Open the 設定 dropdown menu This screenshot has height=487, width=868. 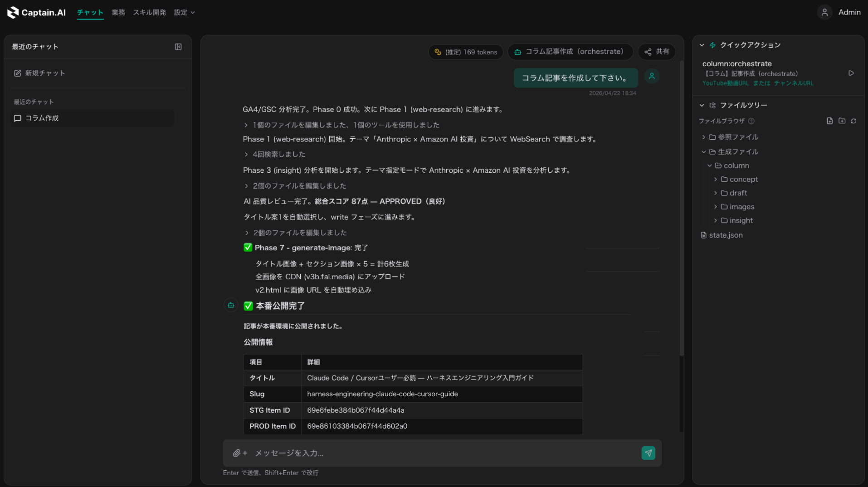(184, 12)
